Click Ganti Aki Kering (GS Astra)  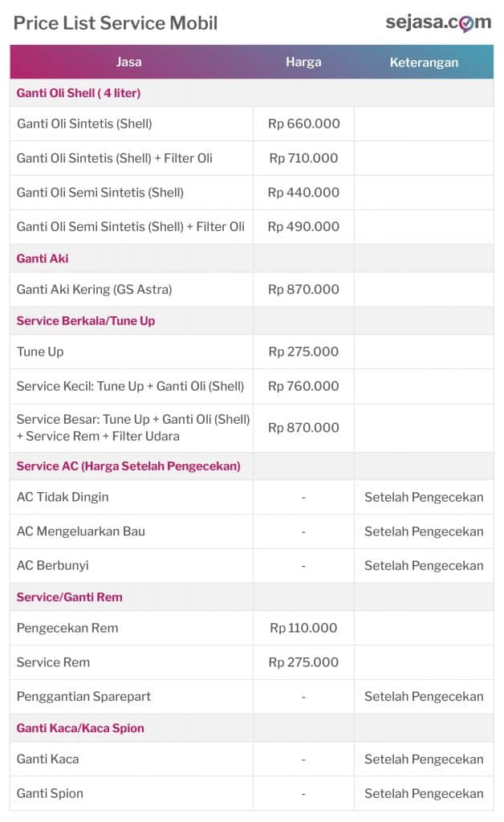point(95,289)
